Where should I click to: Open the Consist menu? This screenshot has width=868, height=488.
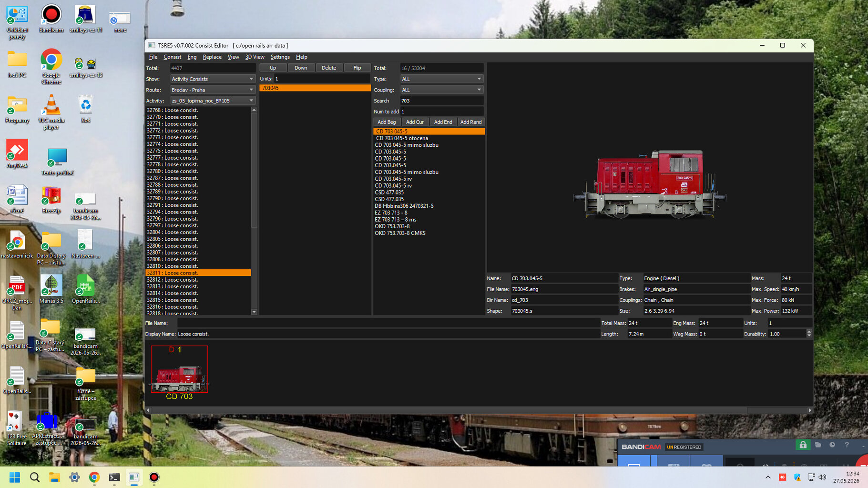(172, 57)
